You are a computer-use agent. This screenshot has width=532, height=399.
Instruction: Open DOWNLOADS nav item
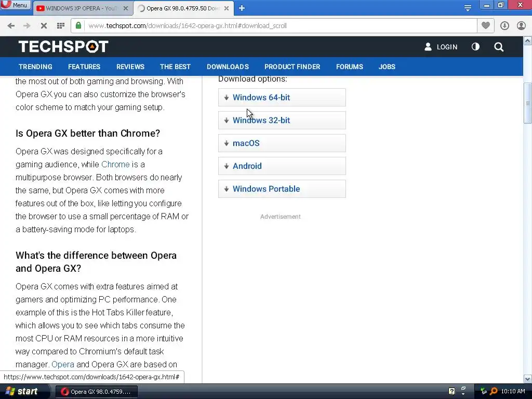pyautogui.click(x=228, y=66)
